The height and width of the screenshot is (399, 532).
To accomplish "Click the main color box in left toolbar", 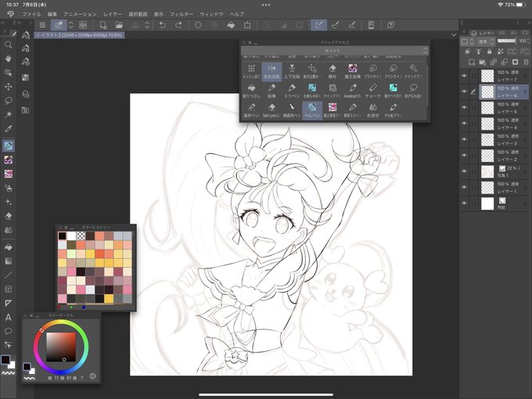I will [x=5, y=360].
